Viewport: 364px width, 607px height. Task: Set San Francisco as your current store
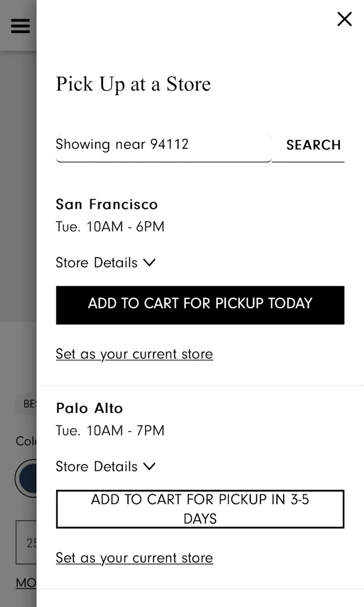[134, 354]
